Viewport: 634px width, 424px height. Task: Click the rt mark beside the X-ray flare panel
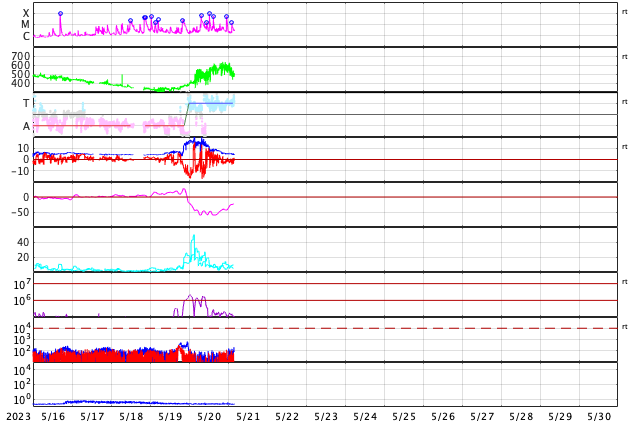(625, 12)
